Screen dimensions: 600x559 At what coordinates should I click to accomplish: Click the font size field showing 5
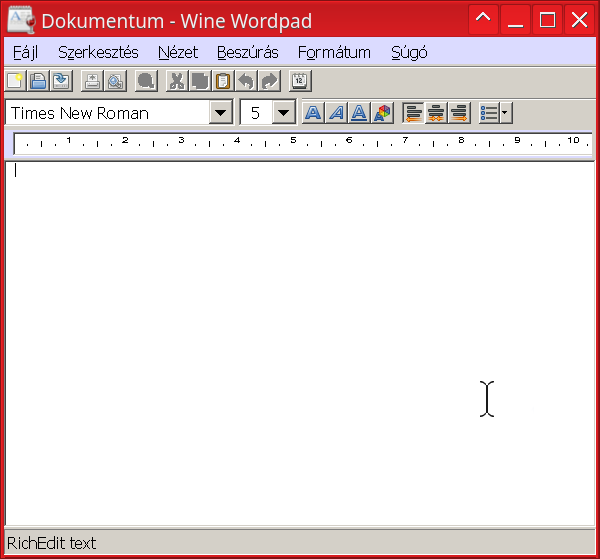coord(256,112)
